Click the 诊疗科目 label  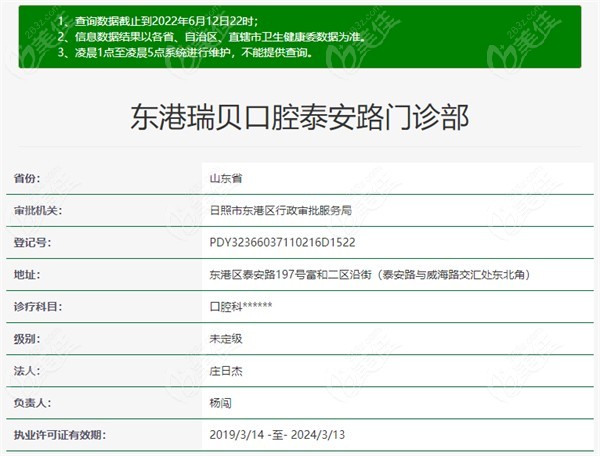38,306
